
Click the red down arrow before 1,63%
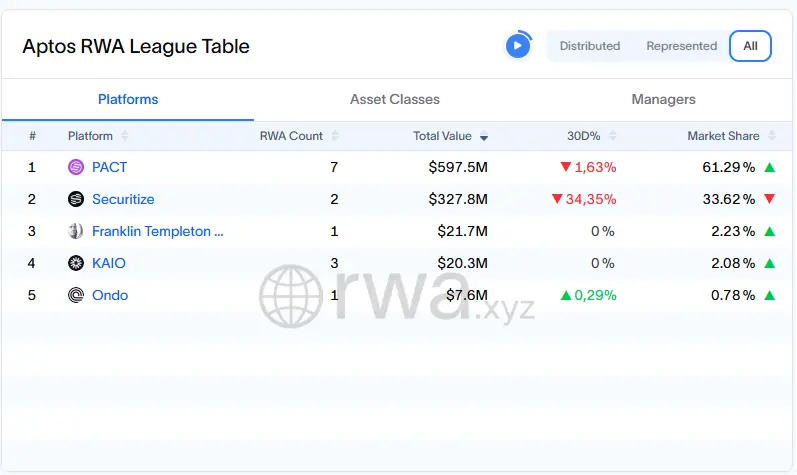point(566,167)
